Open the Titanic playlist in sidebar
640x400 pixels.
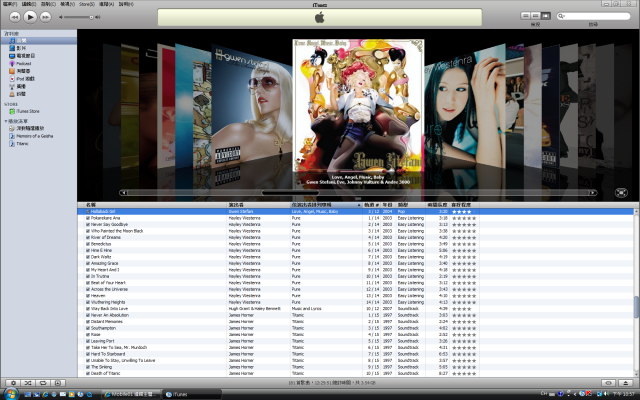coord(39,144)
